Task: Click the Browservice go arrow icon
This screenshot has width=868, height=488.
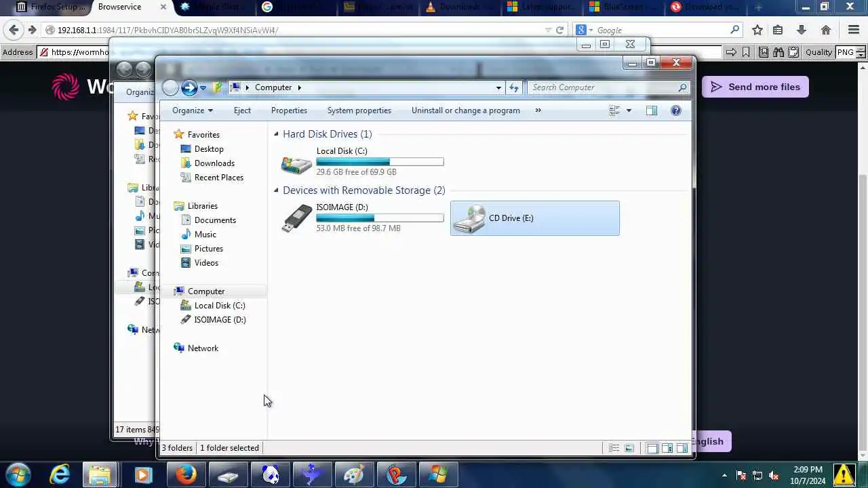Action: coord(731,52)
